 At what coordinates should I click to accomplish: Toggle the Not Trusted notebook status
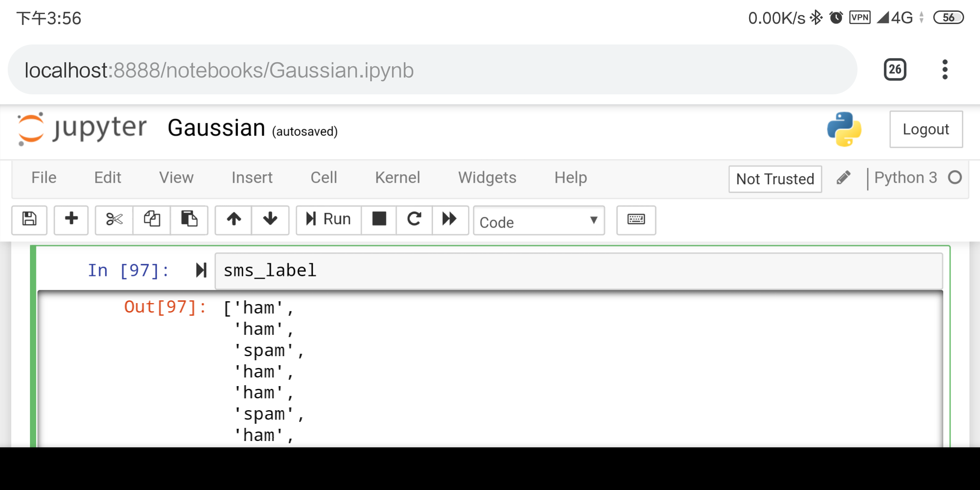pos(775,179)
